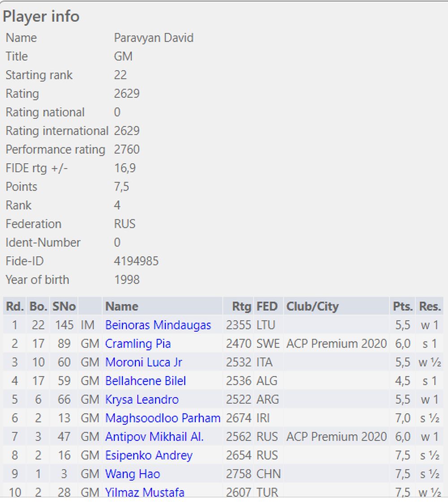Screen dimensions: 448x503
Task: Click the Rtg column header
Action: [x=241, y=306]
